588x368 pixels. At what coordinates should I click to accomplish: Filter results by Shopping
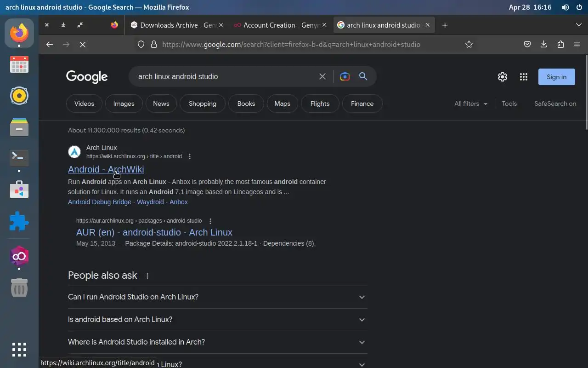[203, 103]
